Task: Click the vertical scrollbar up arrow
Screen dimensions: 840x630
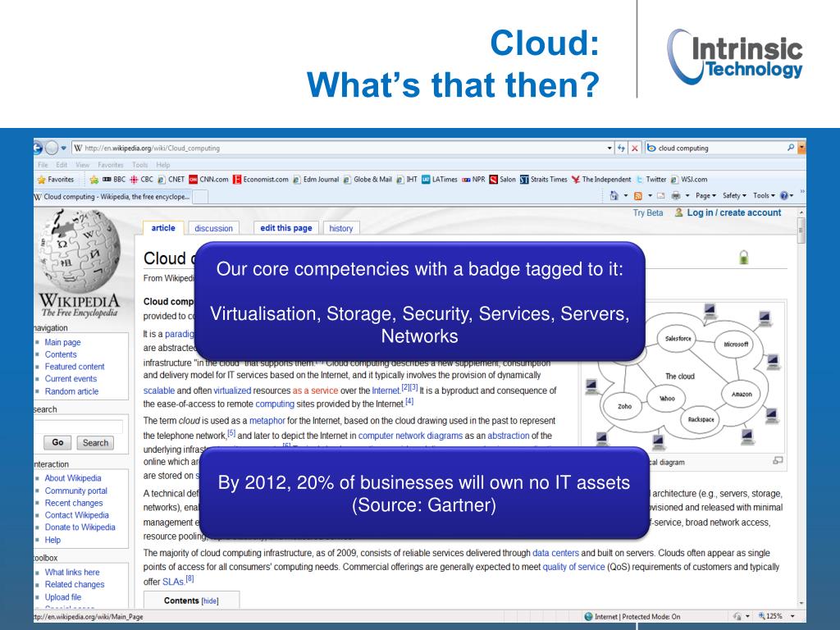Action: coord(801,212)
